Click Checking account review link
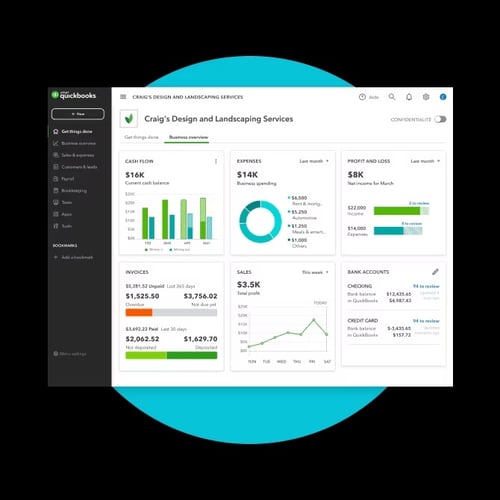 (x=426, y=286)
